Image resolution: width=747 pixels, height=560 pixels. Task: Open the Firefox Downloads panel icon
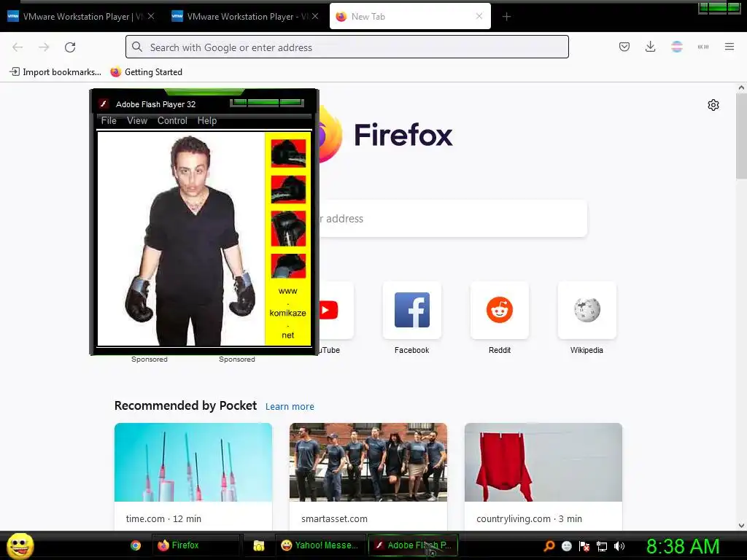point(650,47)
